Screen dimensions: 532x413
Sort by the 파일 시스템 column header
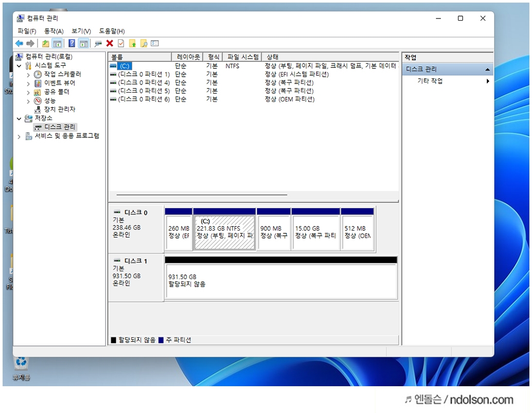pyautogui.click(x=242, y=57)
